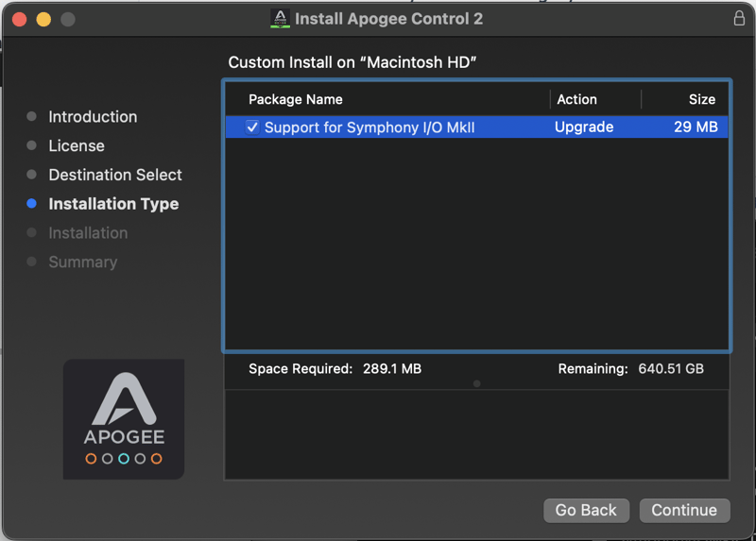Click the Apogee installer icon in title
Image resolution: width=756 pixels, height=541 pixels.
(x=280, y=19)
